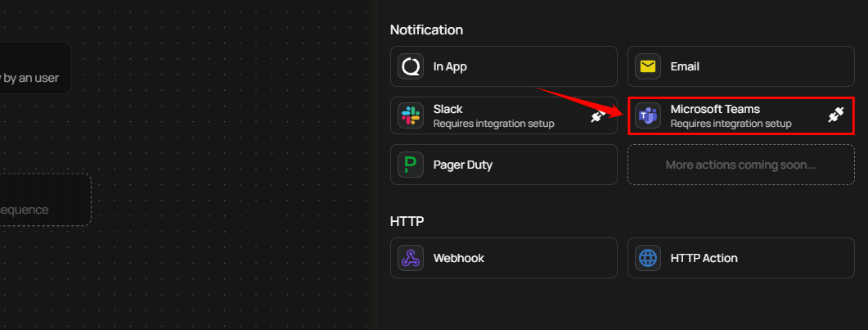This screenshot has height=330, width=868.
Task: Click the HTTP Action globe icon
Action: click(x=648, y=258)
